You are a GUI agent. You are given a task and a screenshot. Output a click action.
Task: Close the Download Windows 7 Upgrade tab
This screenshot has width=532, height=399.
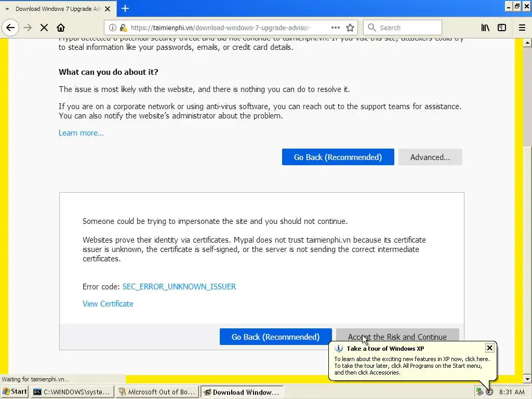[108, 9]
